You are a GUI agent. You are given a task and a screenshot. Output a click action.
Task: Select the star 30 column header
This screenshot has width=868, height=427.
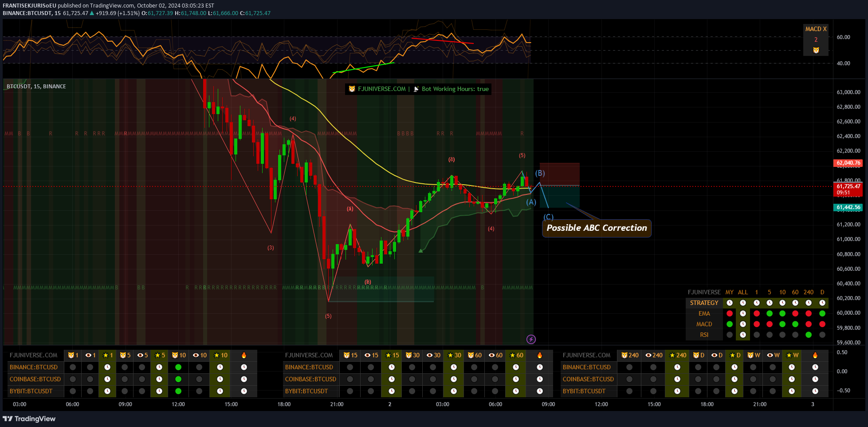(x=454, y=355)
